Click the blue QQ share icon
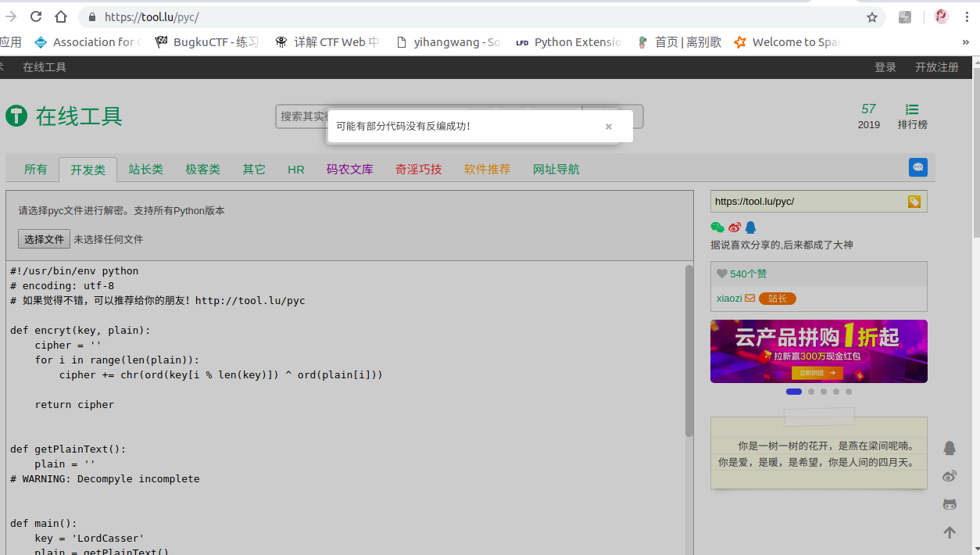980x555 pixels. click(750, 227)
